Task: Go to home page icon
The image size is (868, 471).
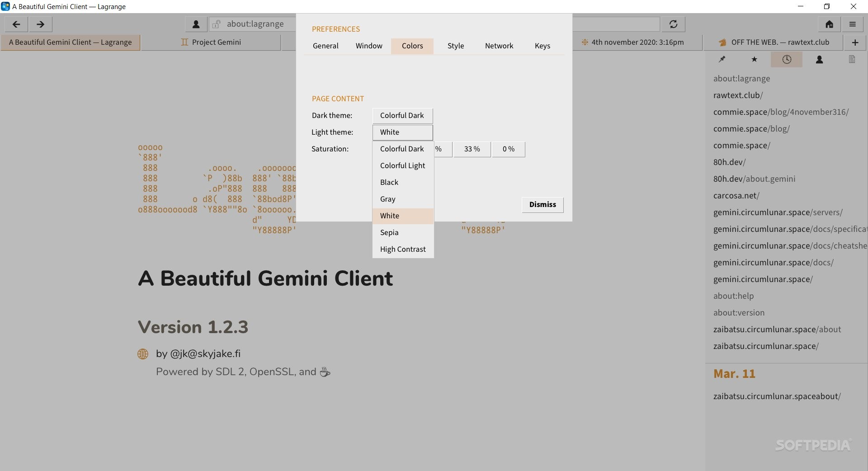Action: tap(830, 24)
